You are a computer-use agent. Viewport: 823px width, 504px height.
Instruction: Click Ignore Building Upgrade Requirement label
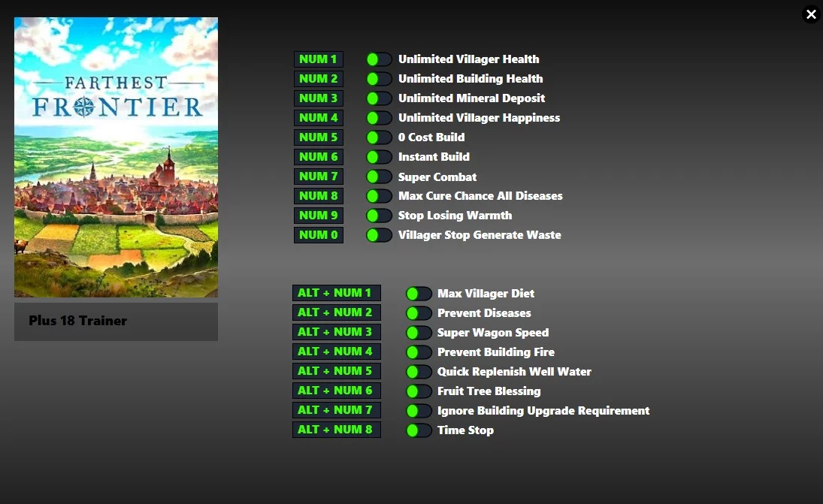click(x=543, y=411)
